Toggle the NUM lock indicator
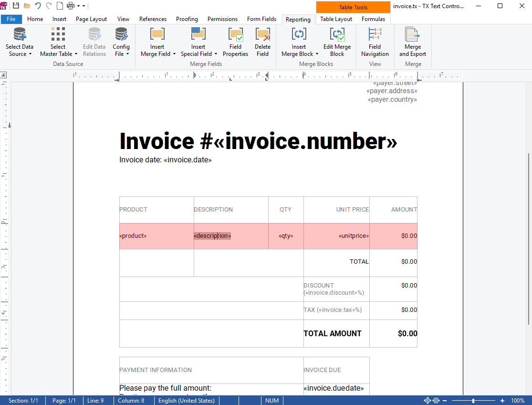This screenshot has width=532, height=405. click(x=272, y=400)
